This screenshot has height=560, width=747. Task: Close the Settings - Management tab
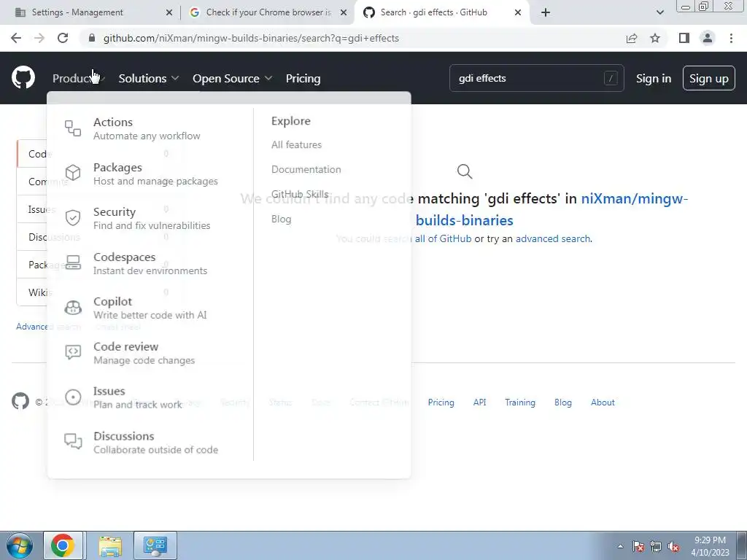pyautogui.click(x=169, y=13)
